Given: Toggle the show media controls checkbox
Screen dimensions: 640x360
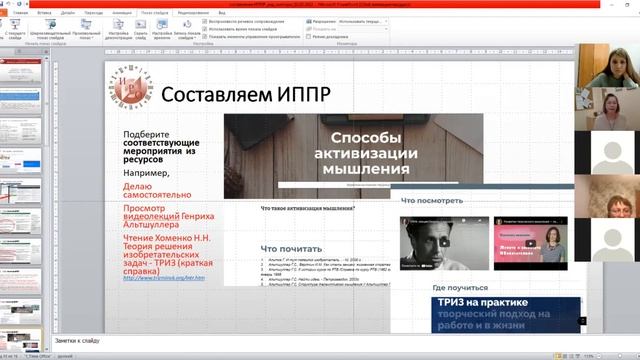Looking at the screenshot, I should tap(205, 36).
